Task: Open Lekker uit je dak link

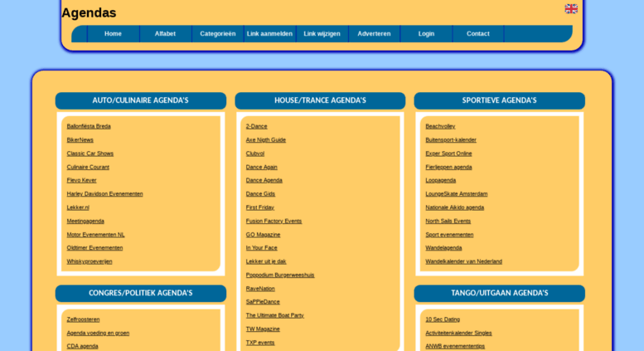Action: click(266, 261)
